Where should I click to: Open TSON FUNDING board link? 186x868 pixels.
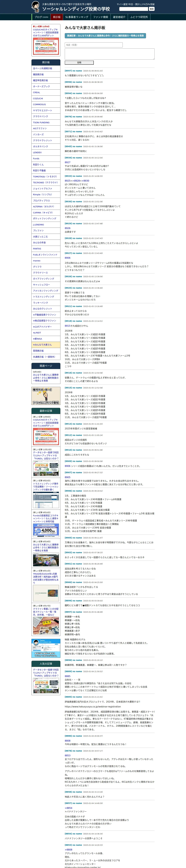(46, 123)
